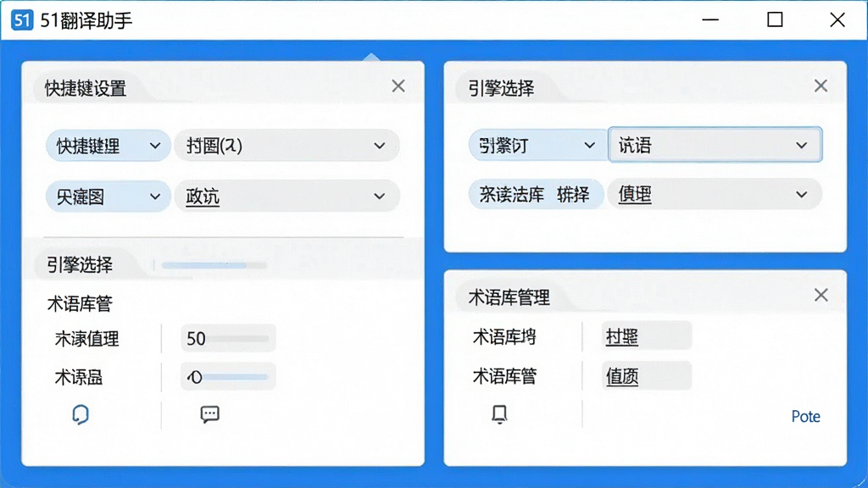Open the 傎理 dropdown
The image size is (868, 488).
click(x=715, y=194)
